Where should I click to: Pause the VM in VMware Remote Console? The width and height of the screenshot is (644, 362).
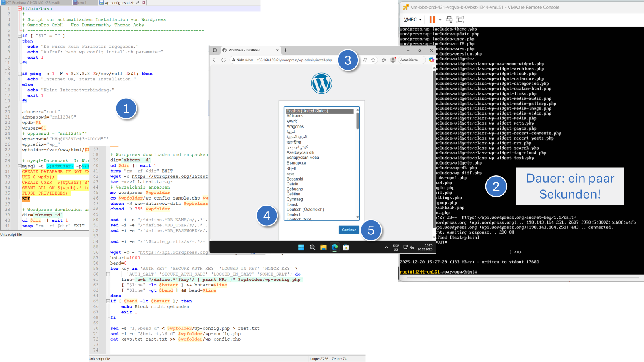coord(432,19)
